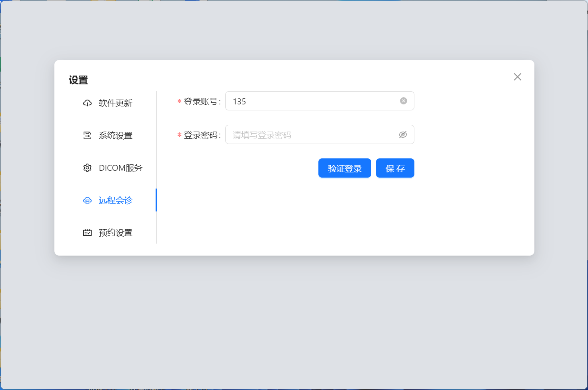Toggle password visibility with the eye icon
Screen dimensions: 588x390
click(x=403, y=135)
